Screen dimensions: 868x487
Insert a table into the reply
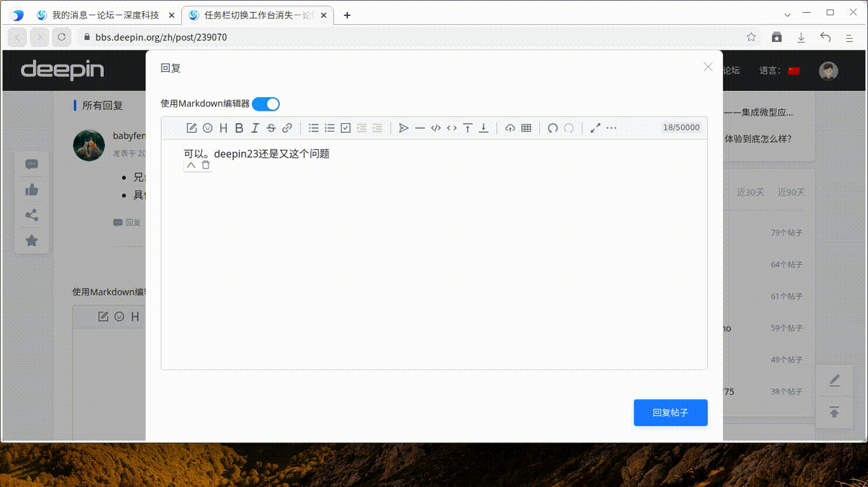pos(526,128)
